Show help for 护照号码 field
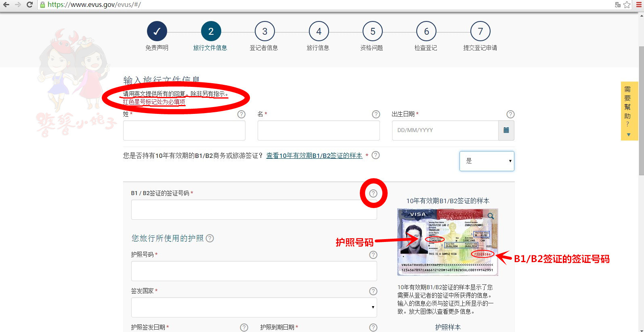644x332 pixels. coord(373,255)
